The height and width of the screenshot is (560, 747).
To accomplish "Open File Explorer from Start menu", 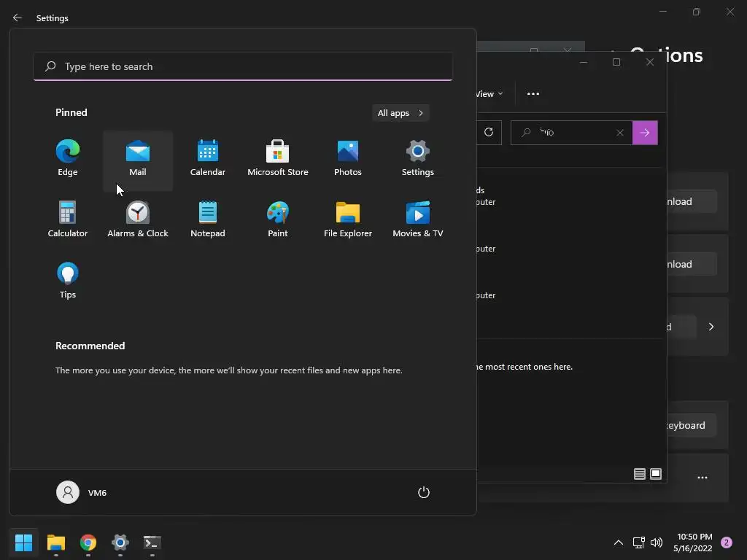I will pyautogui.click(x=348, y=219).
